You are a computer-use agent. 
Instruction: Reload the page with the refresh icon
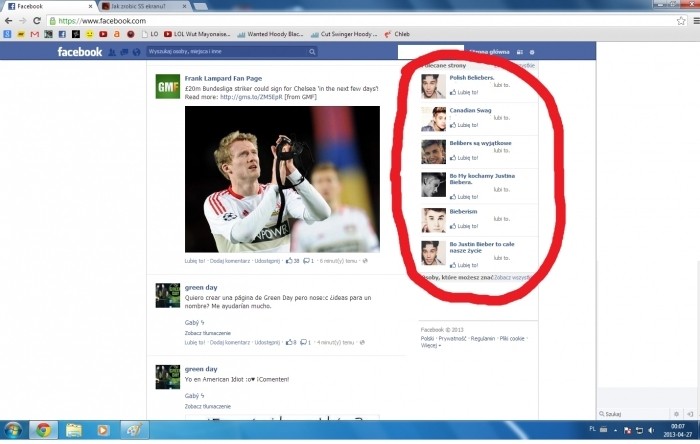coord(37,20)
